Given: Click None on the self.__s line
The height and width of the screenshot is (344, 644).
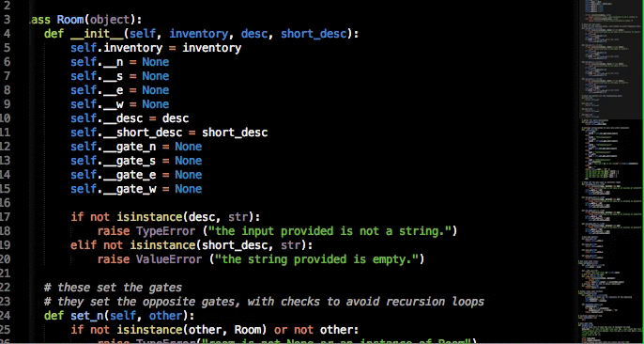Looking at the screenshot, I should (156, 76).
